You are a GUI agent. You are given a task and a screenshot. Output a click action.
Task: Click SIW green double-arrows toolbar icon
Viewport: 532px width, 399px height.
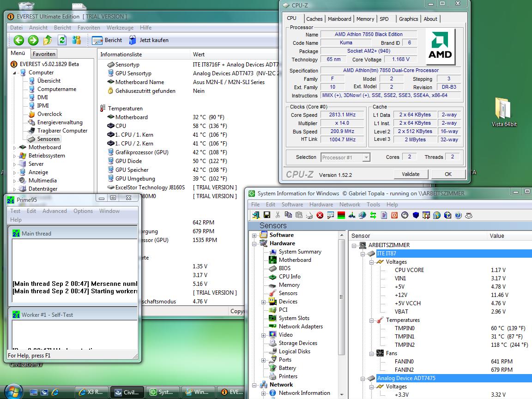373,215
